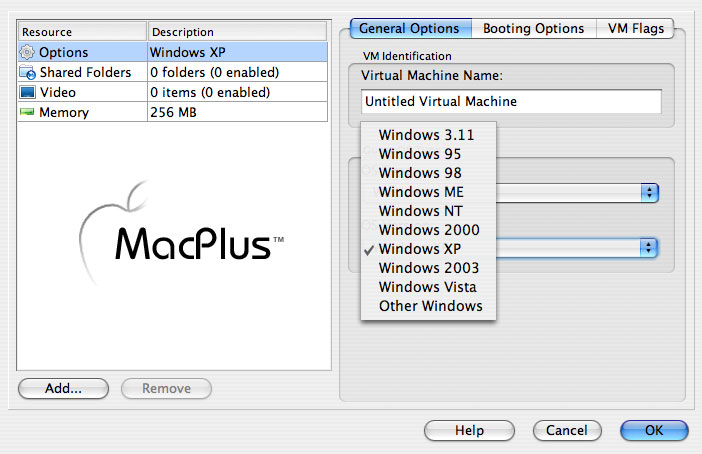Select the Options resource row
This screenshot has height=454, width=702.
pyautogui.click(x=173, y=52)
